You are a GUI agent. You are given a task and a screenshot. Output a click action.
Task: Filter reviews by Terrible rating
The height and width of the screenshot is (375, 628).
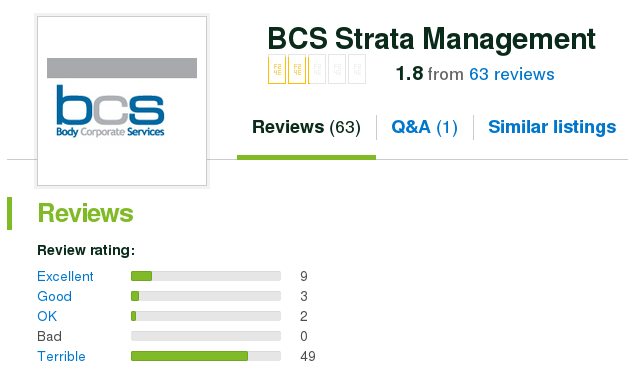(x=61, y=356)
